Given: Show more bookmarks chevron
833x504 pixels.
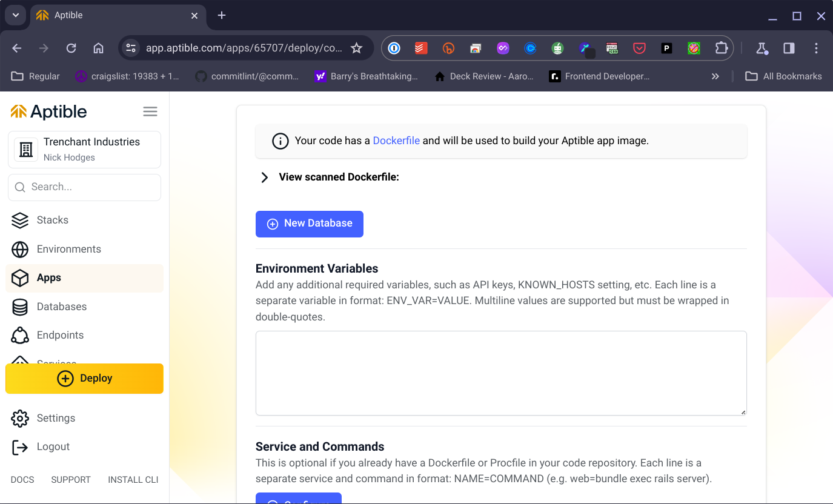Looking at the screenshot, I should click(x=715, y=76).
